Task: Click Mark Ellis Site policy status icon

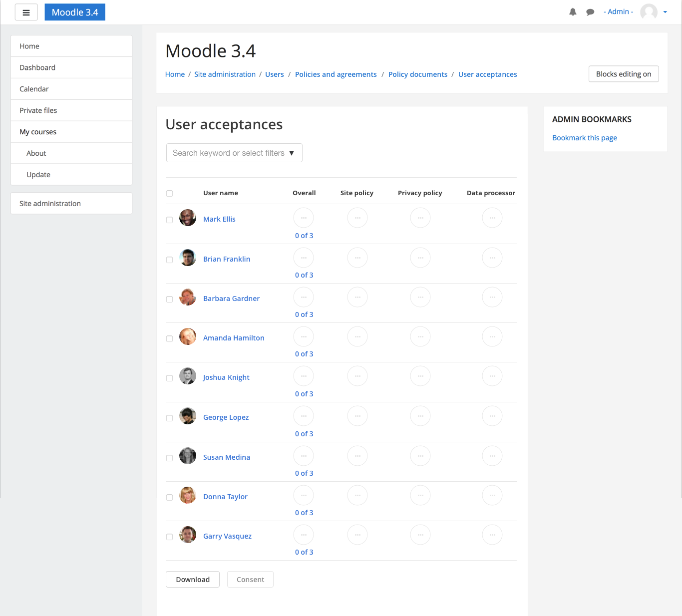Action: (x=357, y=218)
